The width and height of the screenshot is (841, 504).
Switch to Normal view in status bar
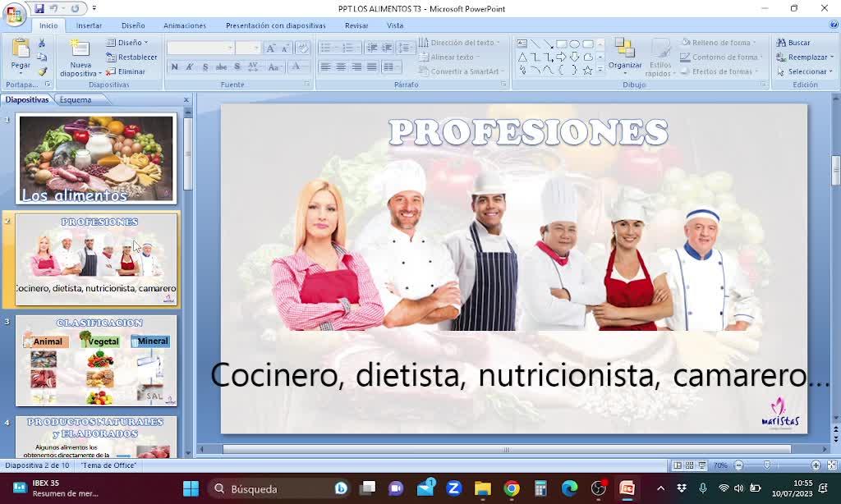coord(678,465)
